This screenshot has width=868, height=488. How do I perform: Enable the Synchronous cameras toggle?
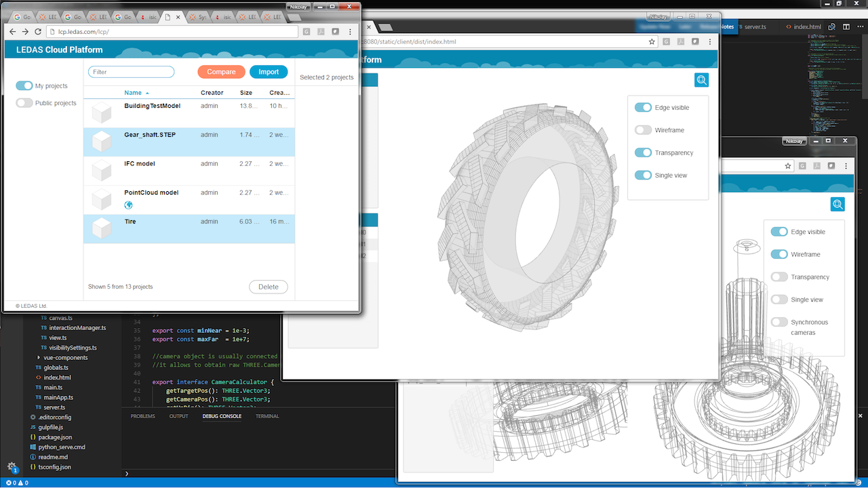coord(779,323)
